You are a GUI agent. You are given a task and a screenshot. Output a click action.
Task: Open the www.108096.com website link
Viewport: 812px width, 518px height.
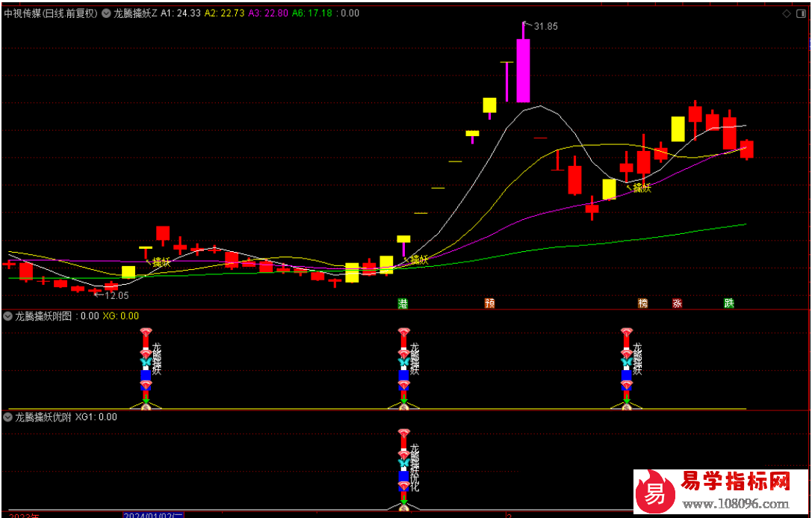tap(737, 503)
